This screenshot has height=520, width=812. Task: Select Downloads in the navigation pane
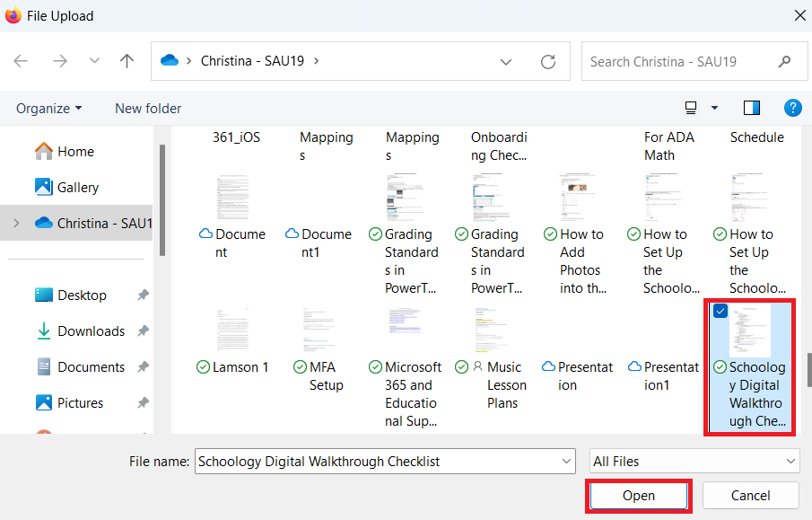91,331
